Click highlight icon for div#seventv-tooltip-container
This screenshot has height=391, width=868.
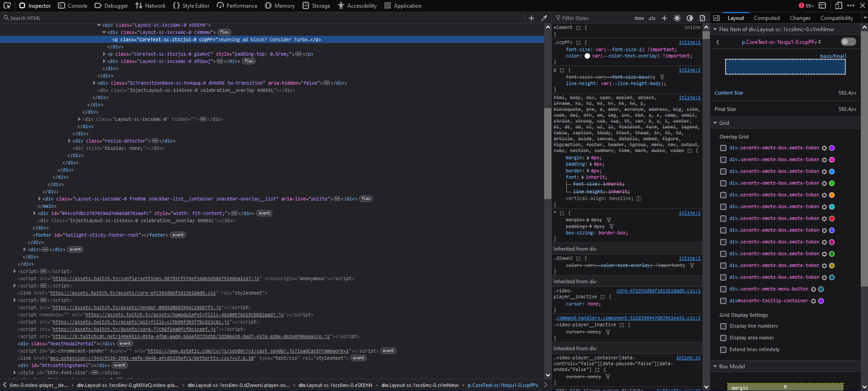tap(813, 301)
